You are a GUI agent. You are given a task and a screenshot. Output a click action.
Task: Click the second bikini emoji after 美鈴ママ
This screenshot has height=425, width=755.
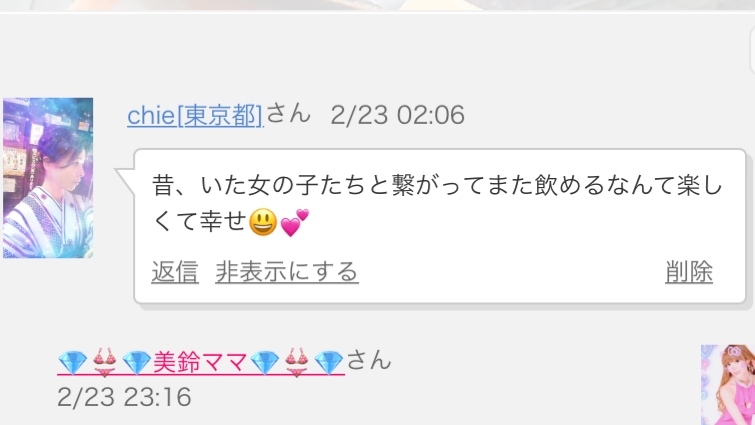pyautogui.click(x=297, y=362)
